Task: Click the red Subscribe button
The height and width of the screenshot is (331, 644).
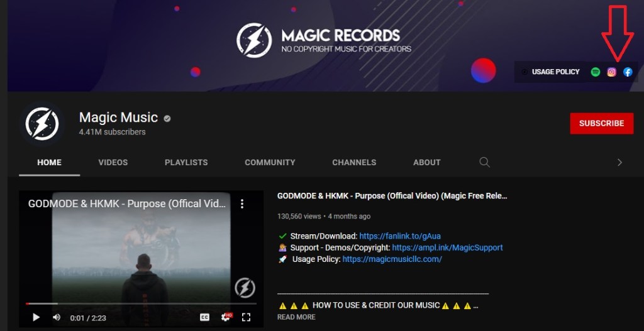Action: [601, 123]
